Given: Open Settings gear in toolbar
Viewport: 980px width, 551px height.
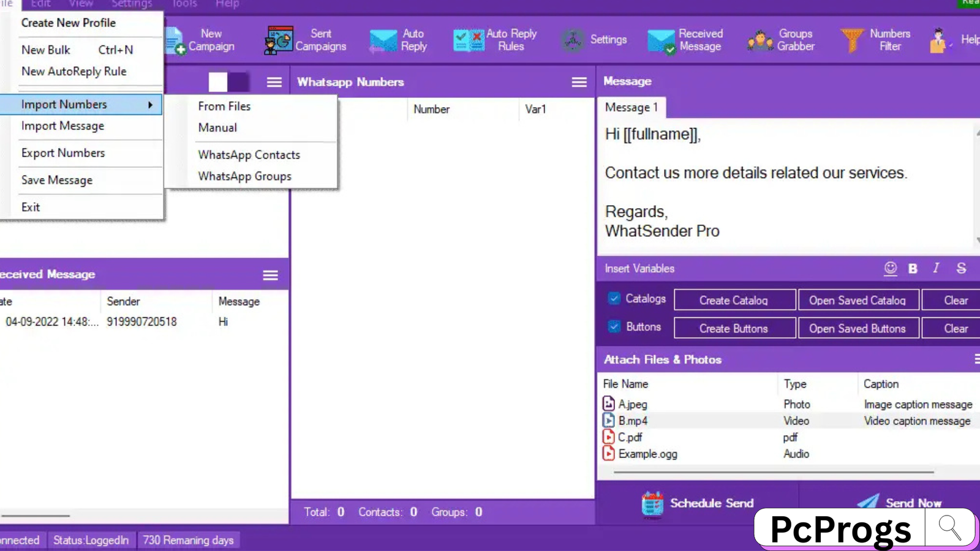Looking at the screenshot, I should [x=573, y=40].
